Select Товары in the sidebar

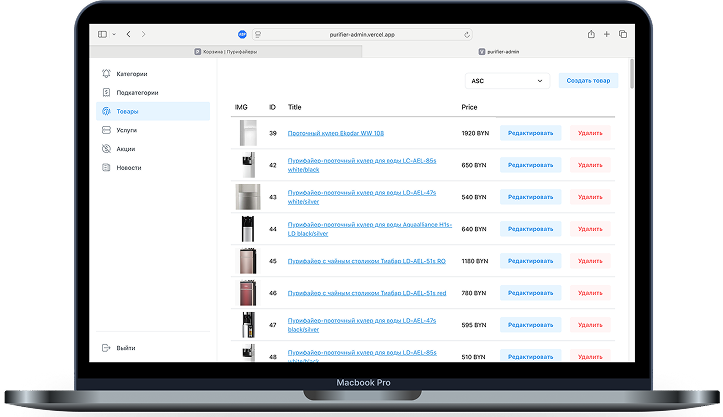pos(153,111)
